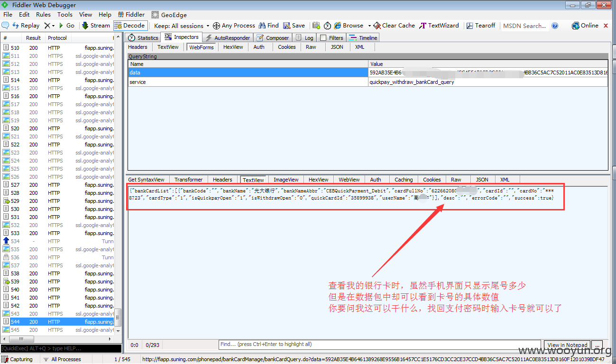The image size is (616, 364).
Task: Replay the selected session
Action: click(26, 26)
